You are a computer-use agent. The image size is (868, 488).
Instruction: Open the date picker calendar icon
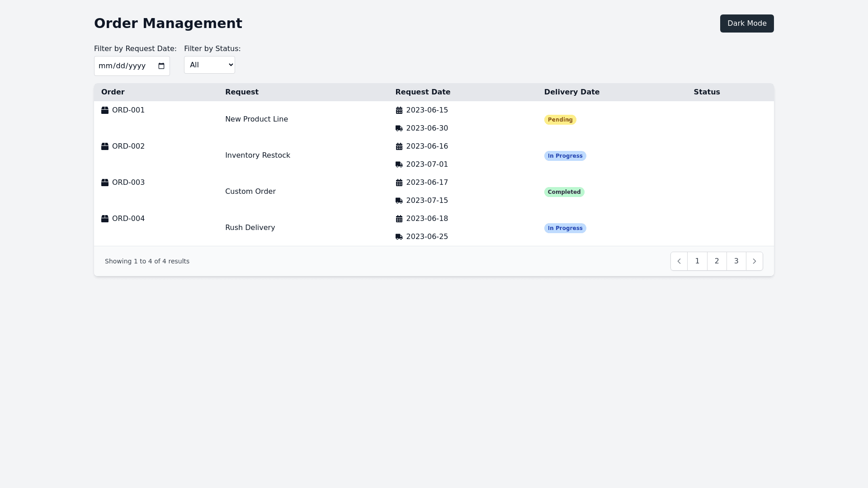pos(161,66)
